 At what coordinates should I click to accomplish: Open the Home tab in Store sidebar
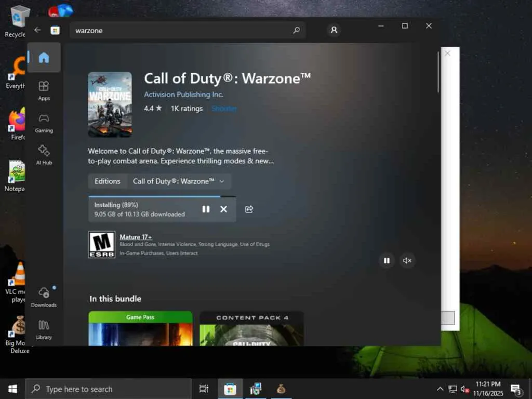(x=44, y=57)
